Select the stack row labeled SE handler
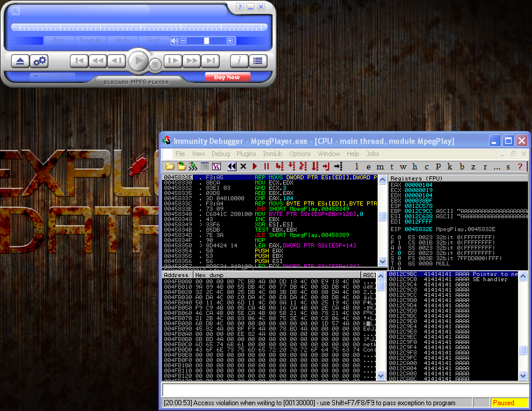 [x=453, y=279]
